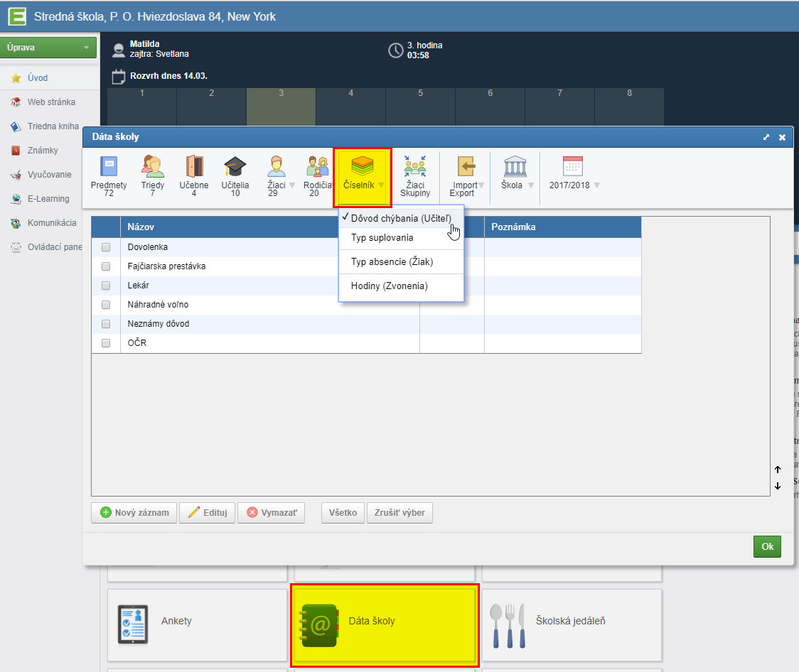Click the Edituj button
The image size is (799, 672).
click(x=208, y=513)
